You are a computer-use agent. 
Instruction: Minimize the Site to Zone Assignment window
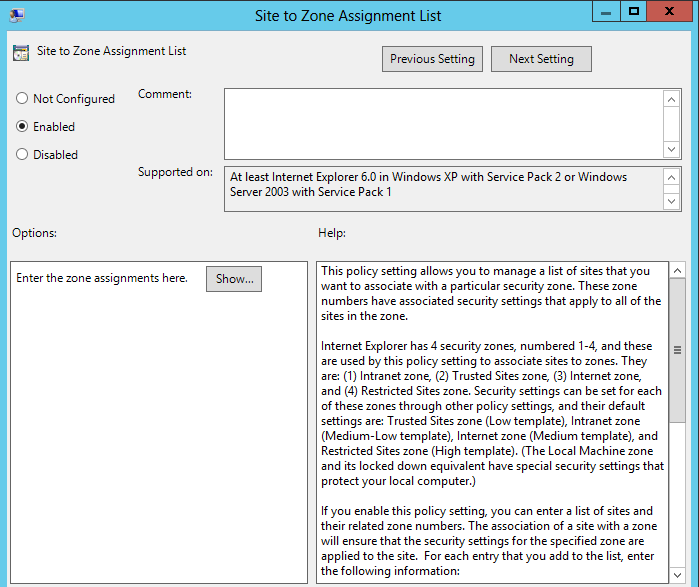pos(606,12)
